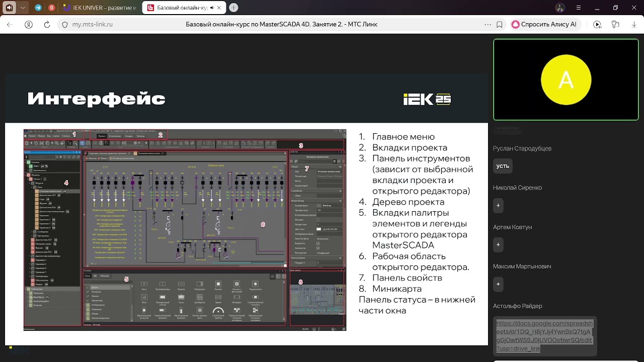Image resolution: width=644 pixels, height=362 pixels.
Task: Pick the Кнопка element in slide palette
Action: click(x=218, y=285)
